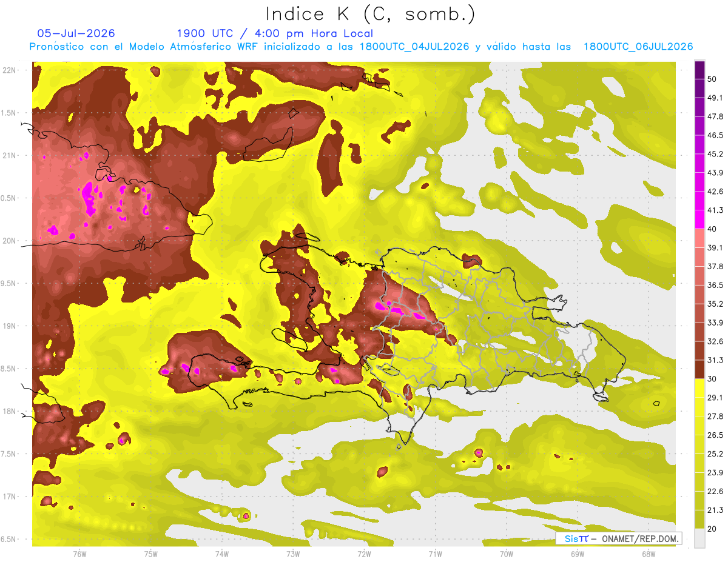This screenshot has height=562, width=728.
Task: Click the 72W longitude label
Action: pyautogui.click(x=364, y=554)
